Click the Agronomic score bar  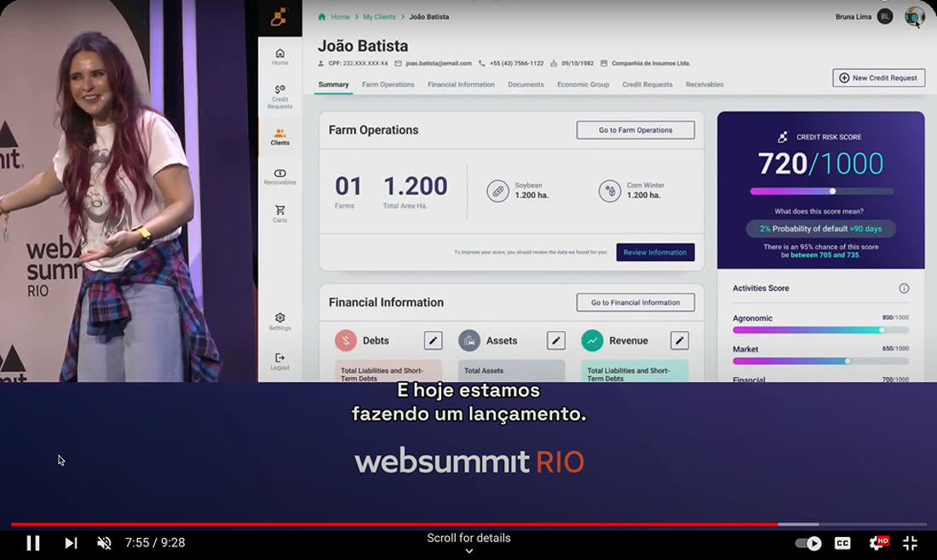(x=820, y=330)
